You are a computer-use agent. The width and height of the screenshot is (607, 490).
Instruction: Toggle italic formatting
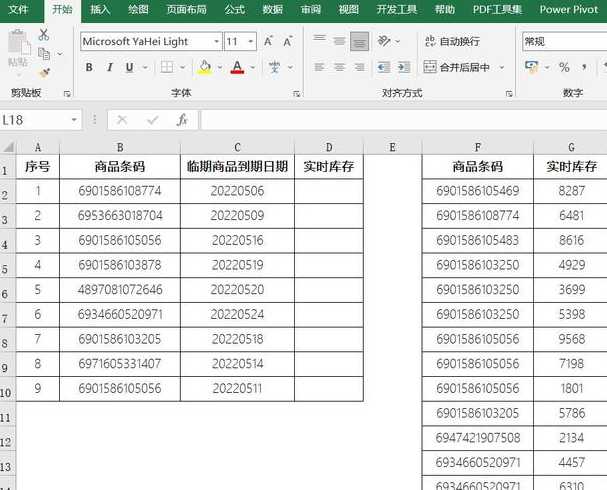110,67
